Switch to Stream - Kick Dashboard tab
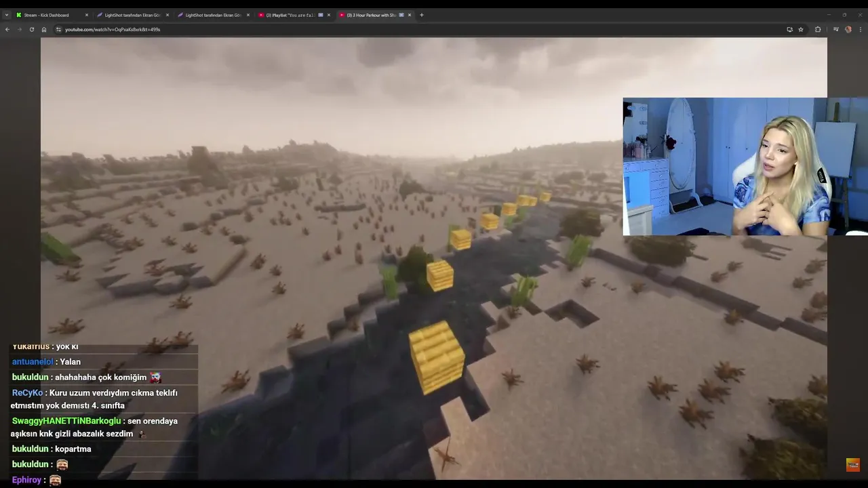 click(52, 15)
